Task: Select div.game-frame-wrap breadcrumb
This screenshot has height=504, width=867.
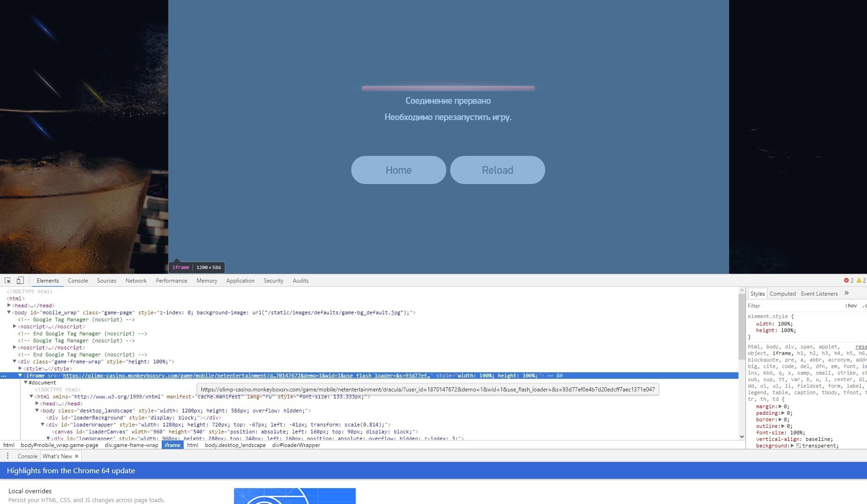Action: 131,445
